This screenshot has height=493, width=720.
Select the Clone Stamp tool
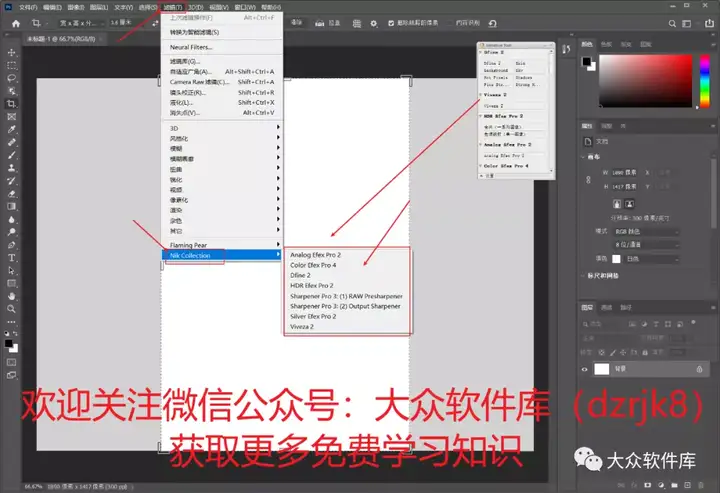point(11,168)
